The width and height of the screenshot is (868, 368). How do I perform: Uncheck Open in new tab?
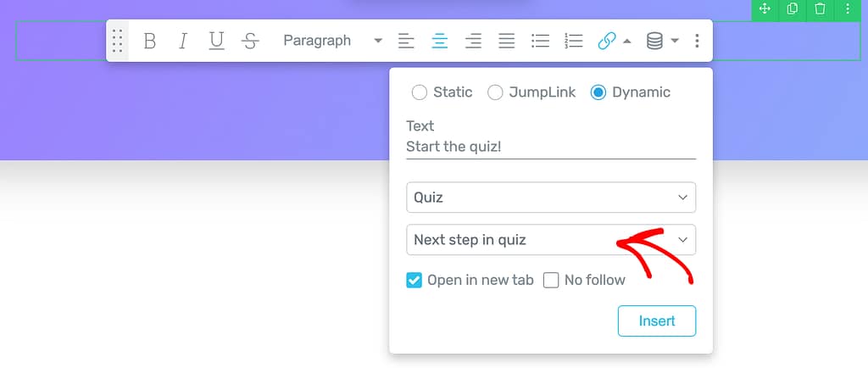pyautogui.click(x=415, y=280)
